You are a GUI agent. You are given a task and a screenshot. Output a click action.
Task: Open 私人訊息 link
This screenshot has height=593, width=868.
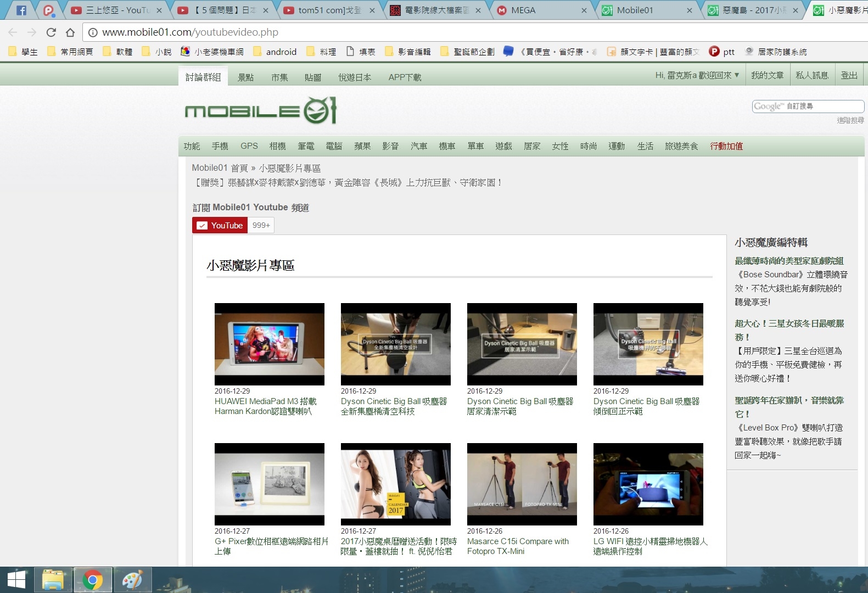(812, 75)
